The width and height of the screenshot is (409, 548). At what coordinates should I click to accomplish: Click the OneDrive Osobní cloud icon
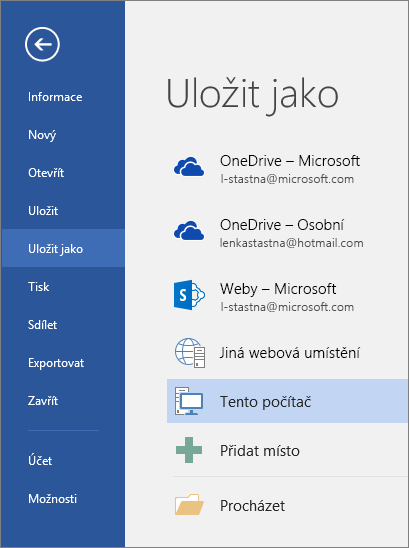coord(189,231)
